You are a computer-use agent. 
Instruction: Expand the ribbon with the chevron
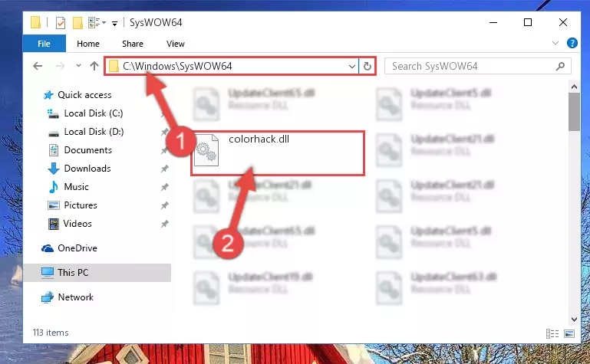click(555, 43)
